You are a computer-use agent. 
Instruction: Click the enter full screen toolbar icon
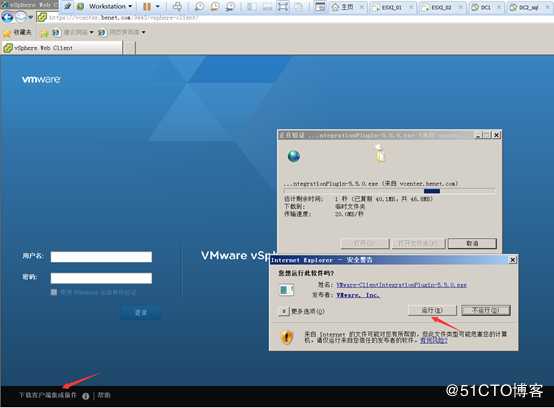(283, 6)
